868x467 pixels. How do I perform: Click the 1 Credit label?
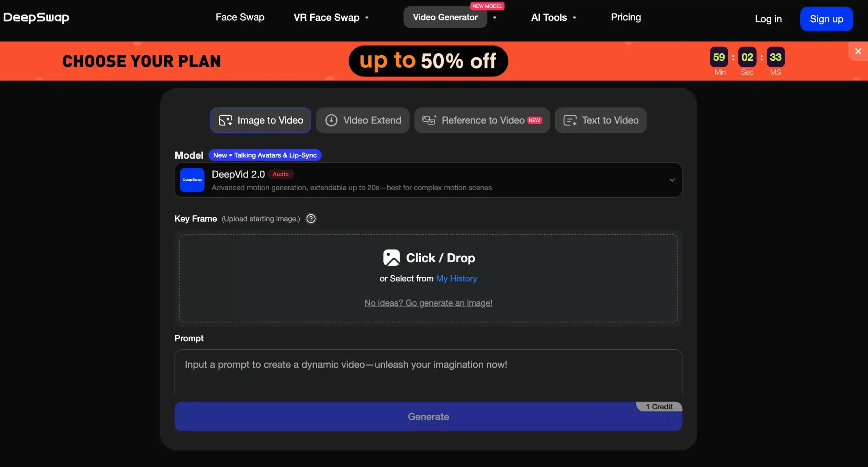tap(659, 407)
